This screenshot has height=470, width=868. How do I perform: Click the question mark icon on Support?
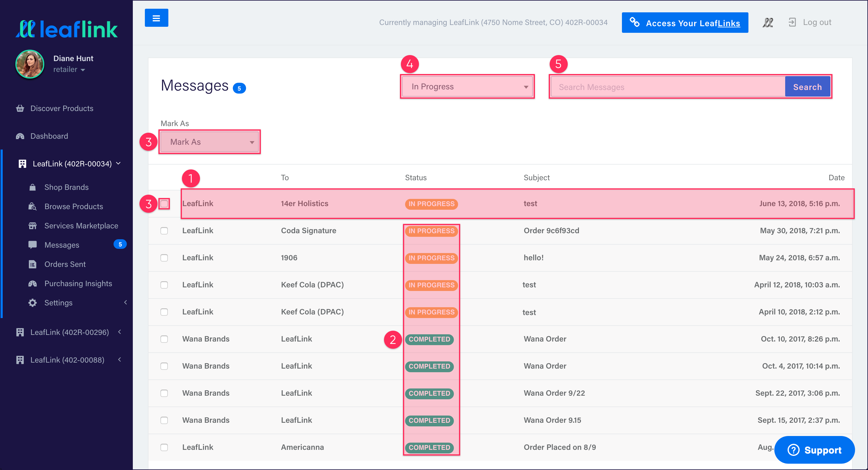coord(793,450)
